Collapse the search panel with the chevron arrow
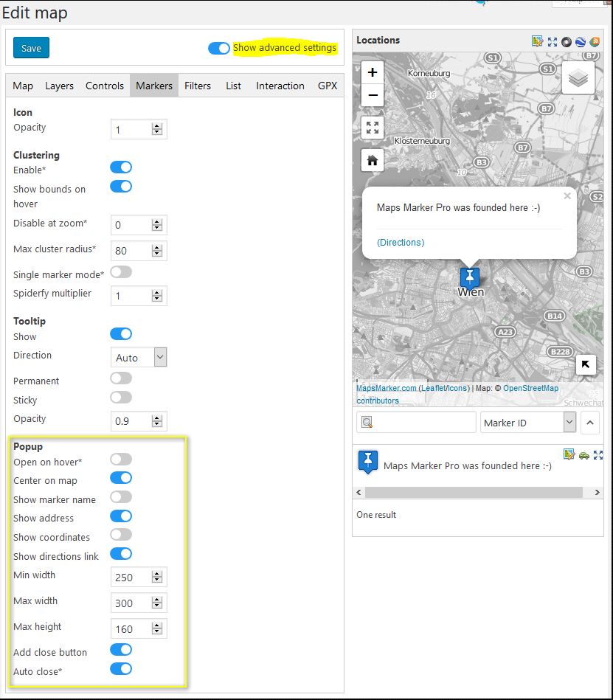The width and height of the screenshot is (613, 700). point(590,422)
